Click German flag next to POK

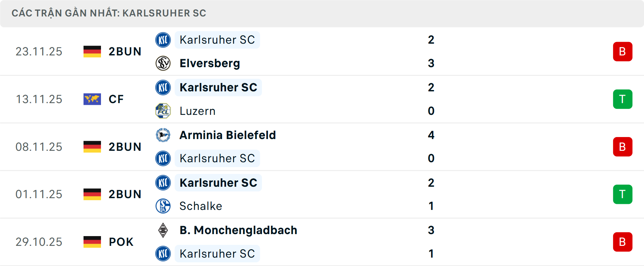tap(92, 242)
